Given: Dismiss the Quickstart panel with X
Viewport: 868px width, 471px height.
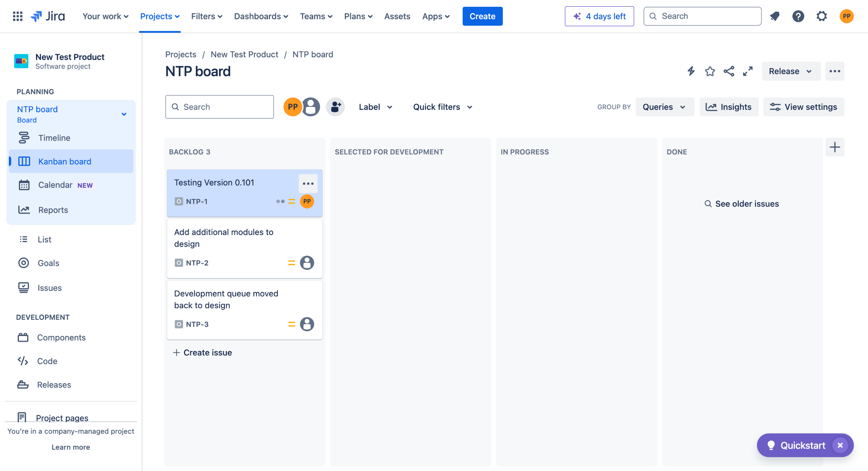Looking at the screenshot, I should click(840, 445).
